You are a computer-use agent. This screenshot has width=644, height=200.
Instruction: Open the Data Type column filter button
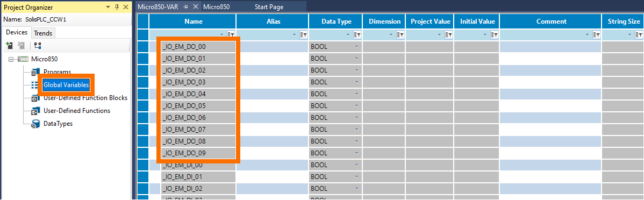(357, 35)
